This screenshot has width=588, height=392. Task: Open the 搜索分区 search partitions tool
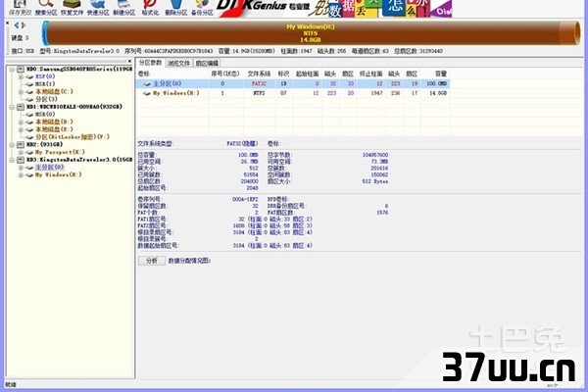coord(46,7)
